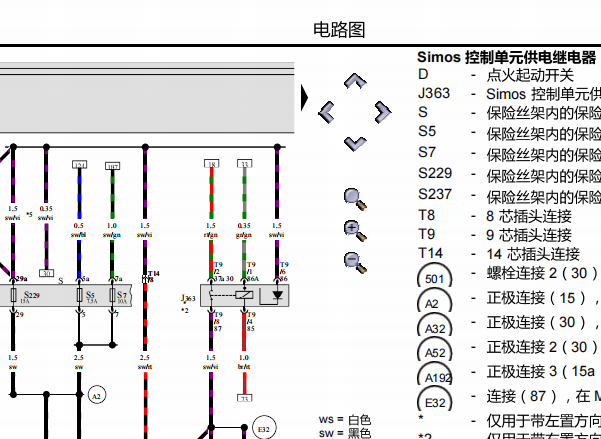Follow wire reference box 107
This screenshot has height=439, width=601.
click(112, 166)
